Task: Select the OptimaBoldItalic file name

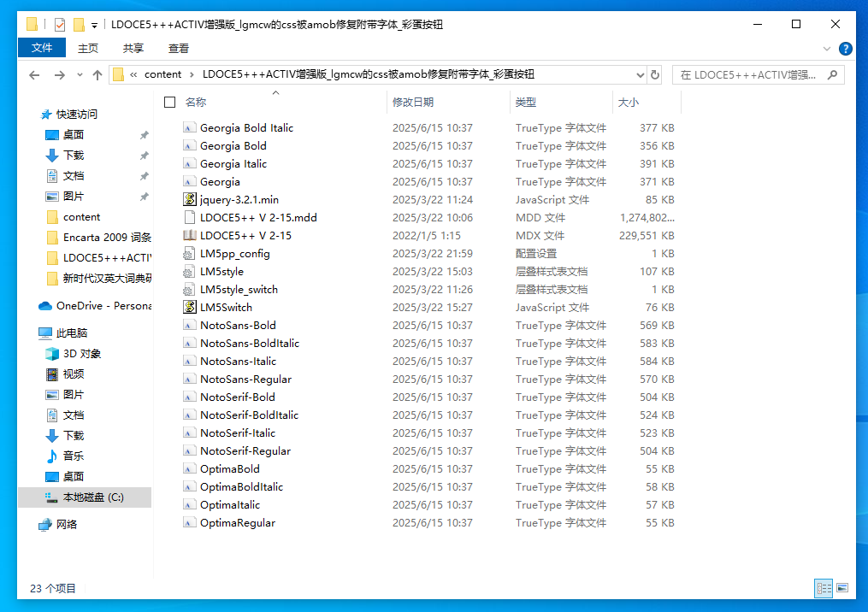Action: 241,487
